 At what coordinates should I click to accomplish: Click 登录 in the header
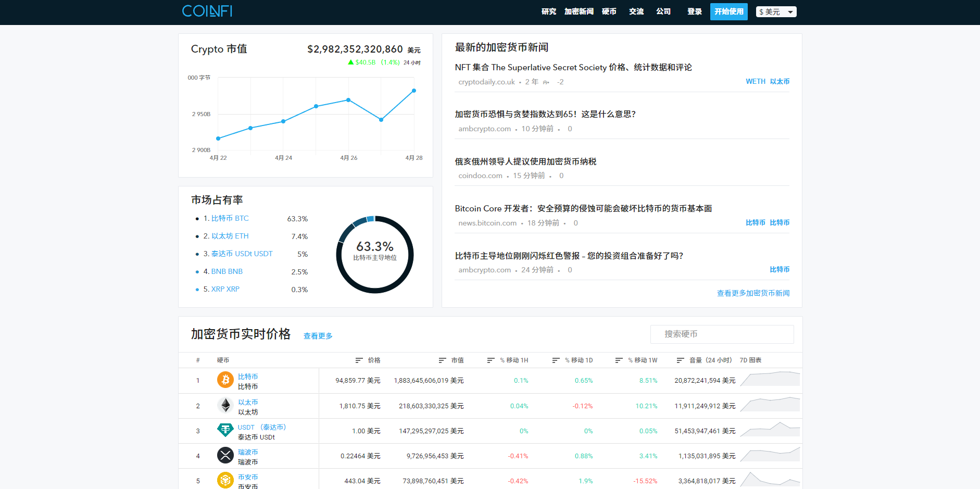tap(694, 11)
